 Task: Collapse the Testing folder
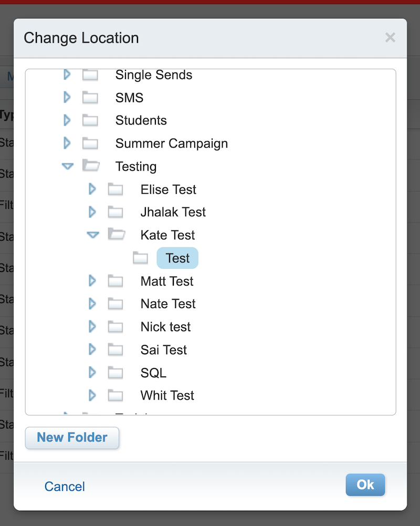(x=68, y=166)
